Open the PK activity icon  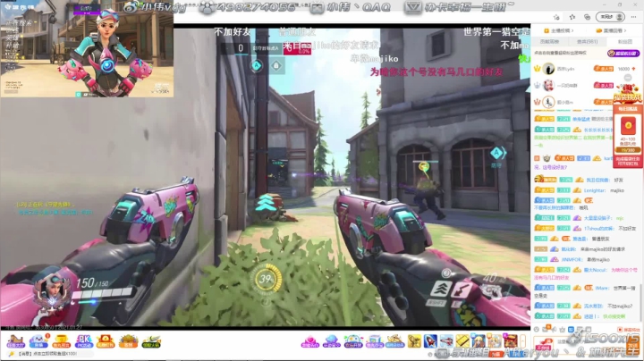click(x=84, y=341)
